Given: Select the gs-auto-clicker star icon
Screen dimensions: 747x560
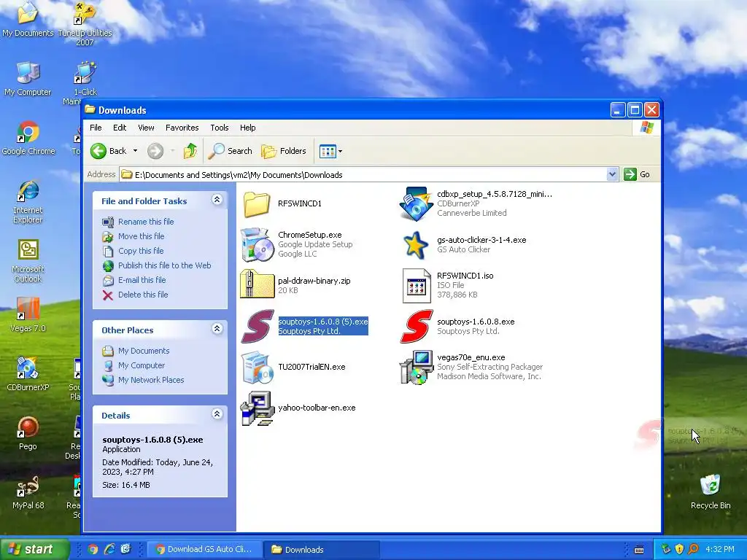Looking at the screenshot, I should click(x=415, y=245).
